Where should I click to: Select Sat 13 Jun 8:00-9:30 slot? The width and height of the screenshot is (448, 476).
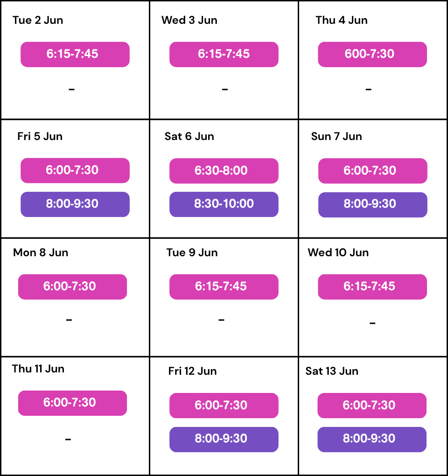pos(371,439)
